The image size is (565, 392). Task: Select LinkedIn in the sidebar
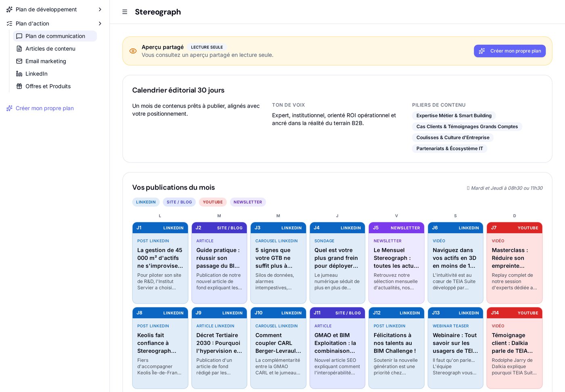[55, 74]
